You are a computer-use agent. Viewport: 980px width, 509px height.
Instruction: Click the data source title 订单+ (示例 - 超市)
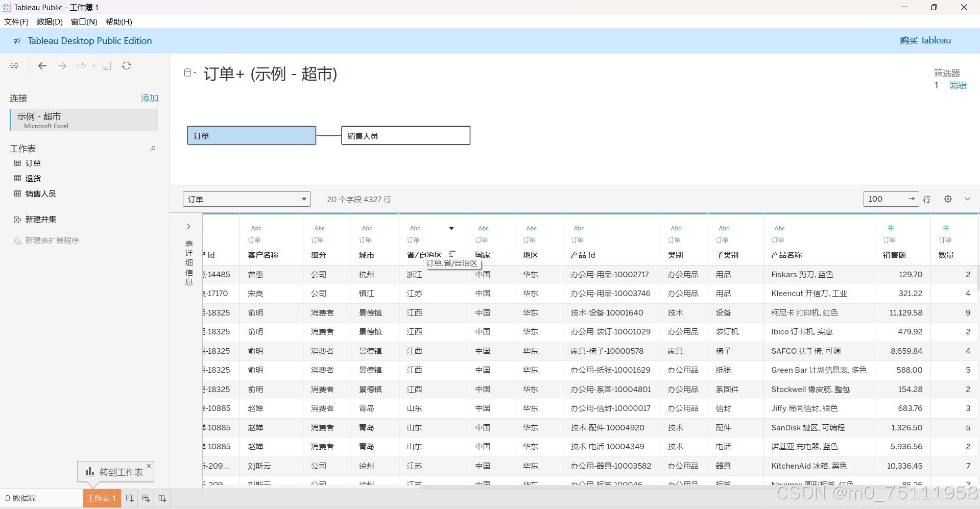click(x=270, y=74)
